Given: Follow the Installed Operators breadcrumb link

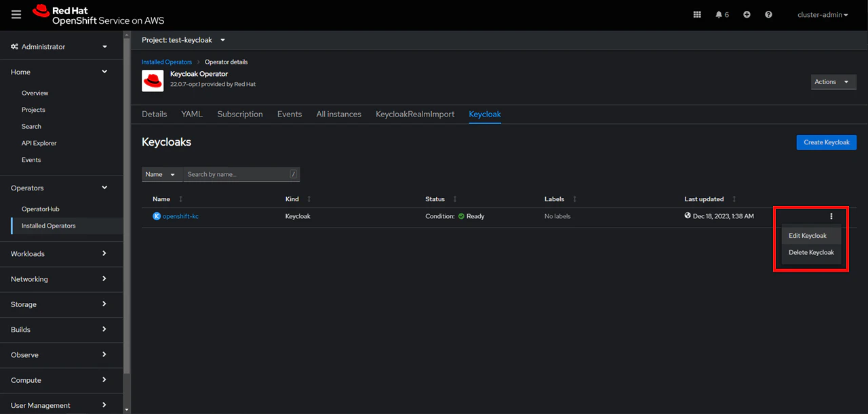Looking at the screenshot, I should click(167, 62).
